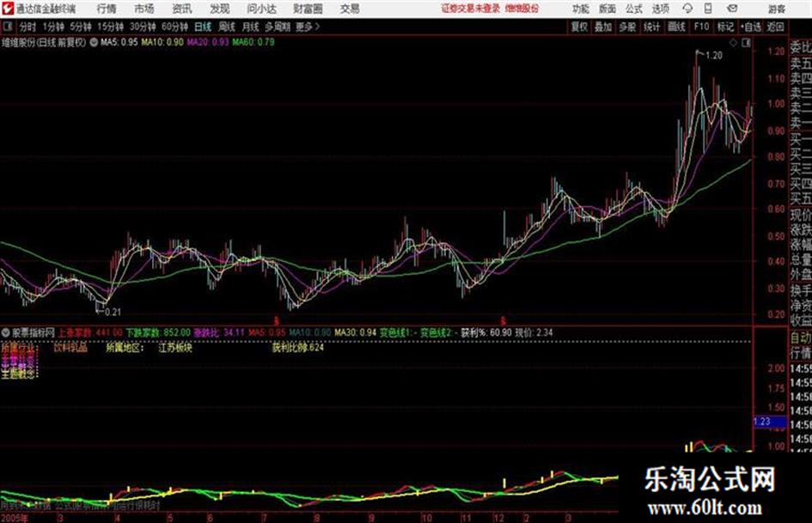Open the 问小达 menu
812x523 pixels.
(261, 9)
